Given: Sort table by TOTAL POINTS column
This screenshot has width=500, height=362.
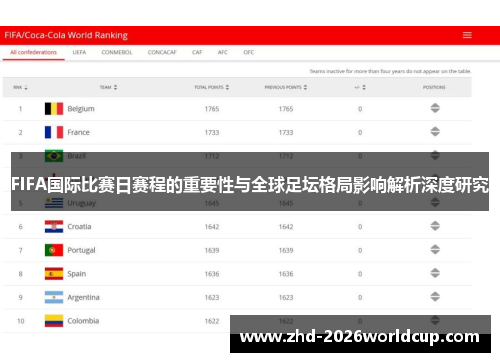Looking at the screenshot, I should [212, 87].
